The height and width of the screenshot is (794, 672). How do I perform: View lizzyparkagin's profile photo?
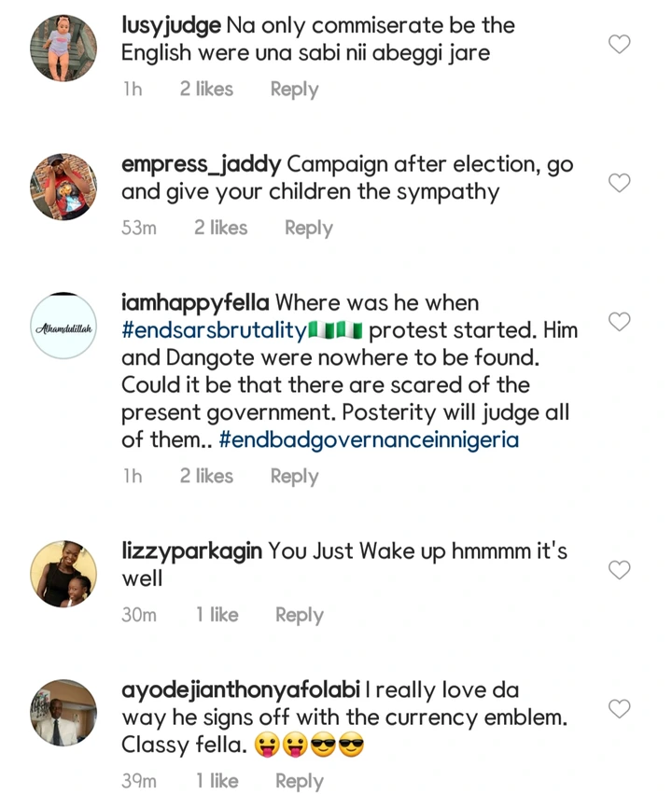(63, 575)
